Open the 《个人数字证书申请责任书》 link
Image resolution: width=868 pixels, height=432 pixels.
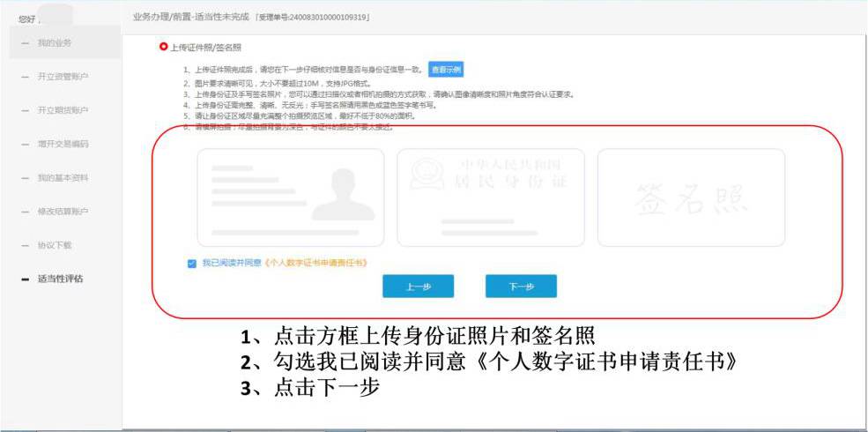click(x=328, y=263)
